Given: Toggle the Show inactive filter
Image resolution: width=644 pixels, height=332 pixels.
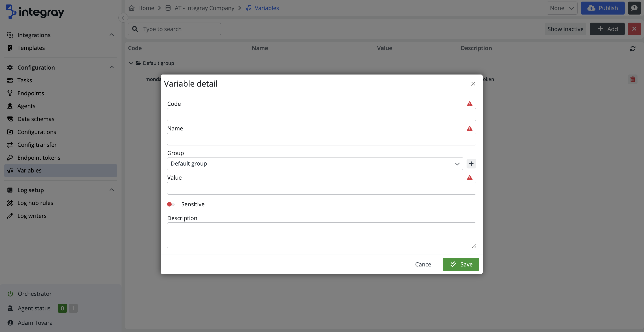Looking at the screenshot, I should tap(565, 29).
